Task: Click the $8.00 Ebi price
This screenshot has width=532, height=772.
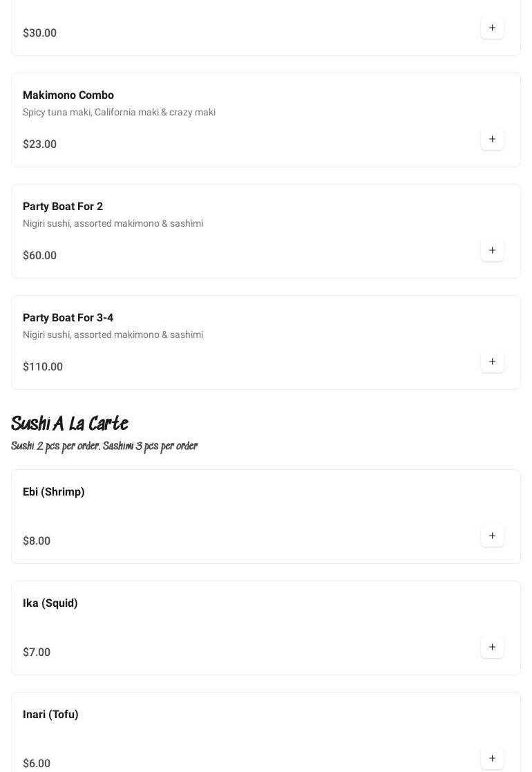Action: (x=37, y=541)
